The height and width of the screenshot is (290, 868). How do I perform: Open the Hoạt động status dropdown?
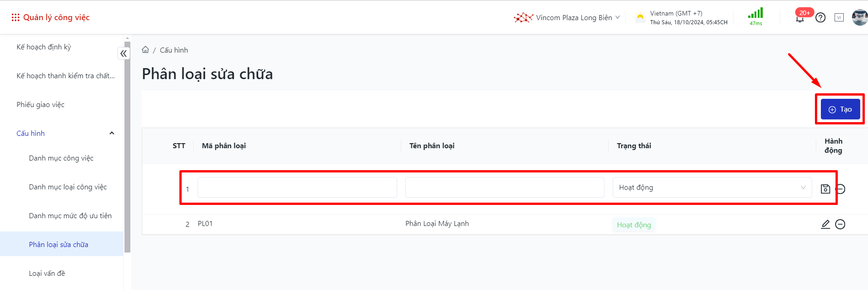pyautogui.click(x=712, y=188)
